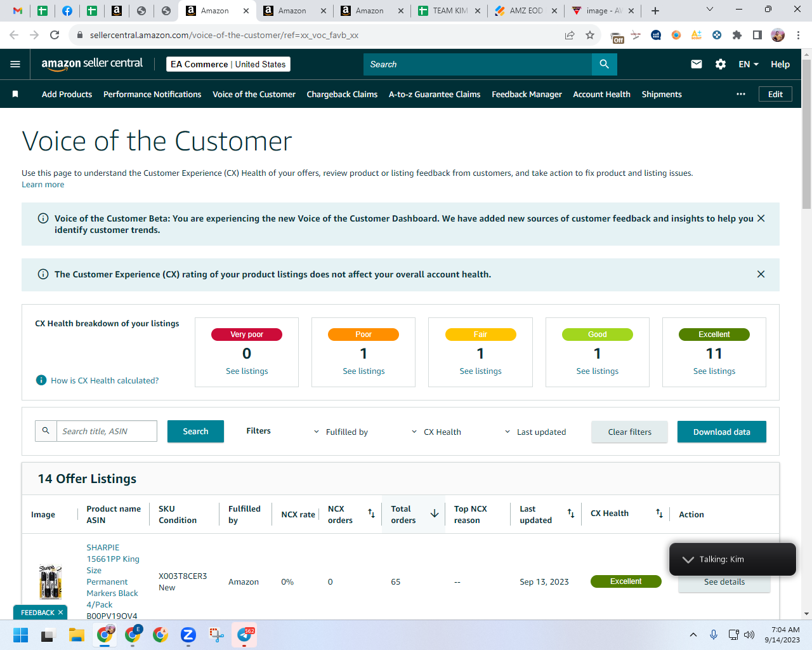The height and width of the screenshot is (650, 812).
Task: Dismiss the Voice of the Customer Beta banner
Action: pyautogui.click(x=761, y=218)
